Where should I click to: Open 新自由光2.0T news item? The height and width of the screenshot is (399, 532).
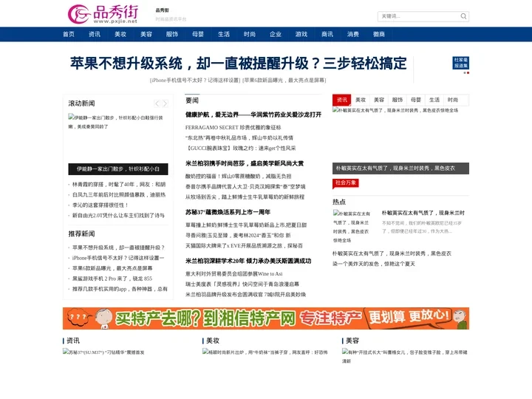118,216
